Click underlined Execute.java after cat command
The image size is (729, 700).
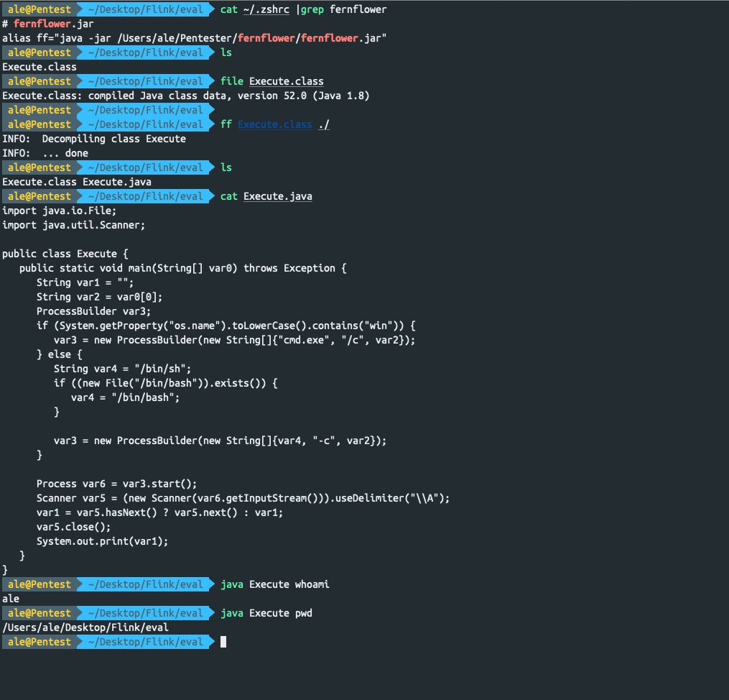[x=277, y=196]
